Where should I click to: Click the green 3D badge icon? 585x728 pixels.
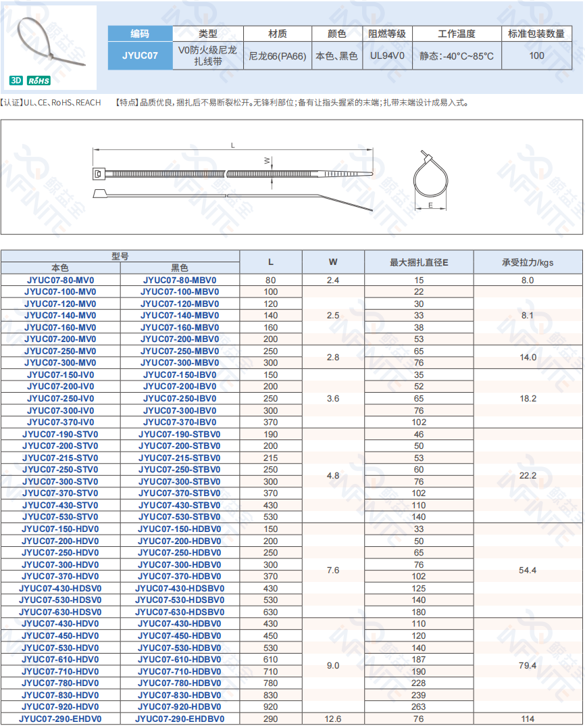16,81
